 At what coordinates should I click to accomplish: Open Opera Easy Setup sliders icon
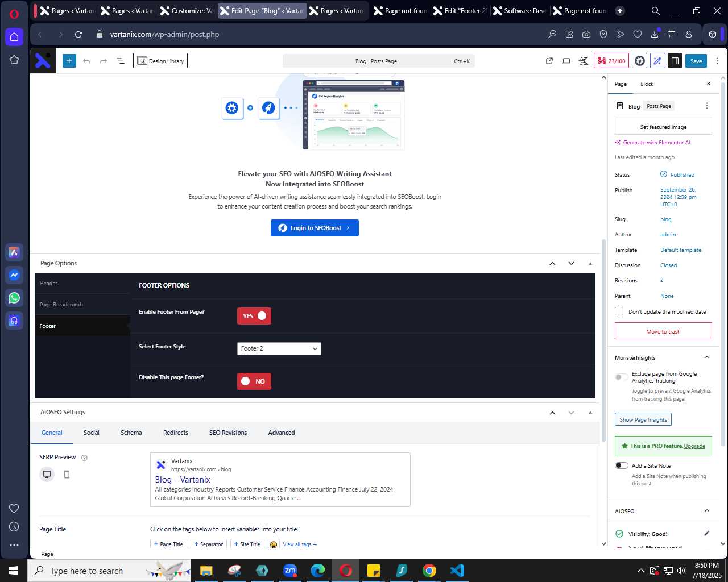tap(672, 34)
